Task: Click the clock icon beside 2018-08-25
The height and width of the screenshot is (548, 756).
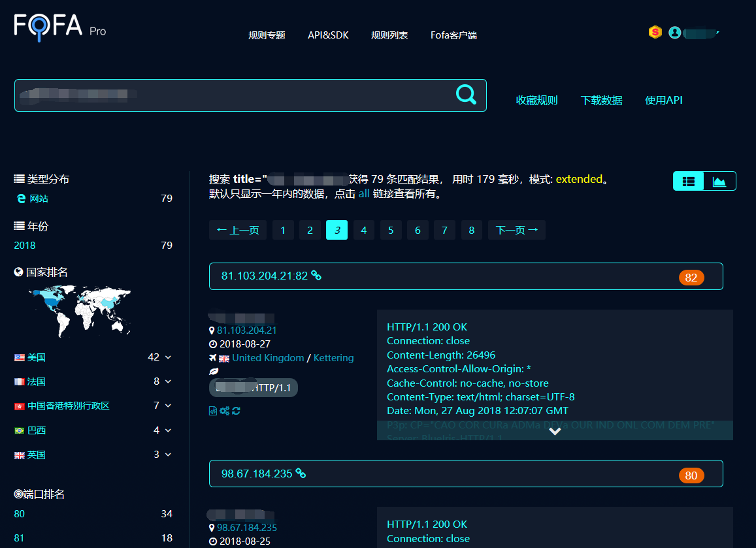Action: [x=213, y=541]
